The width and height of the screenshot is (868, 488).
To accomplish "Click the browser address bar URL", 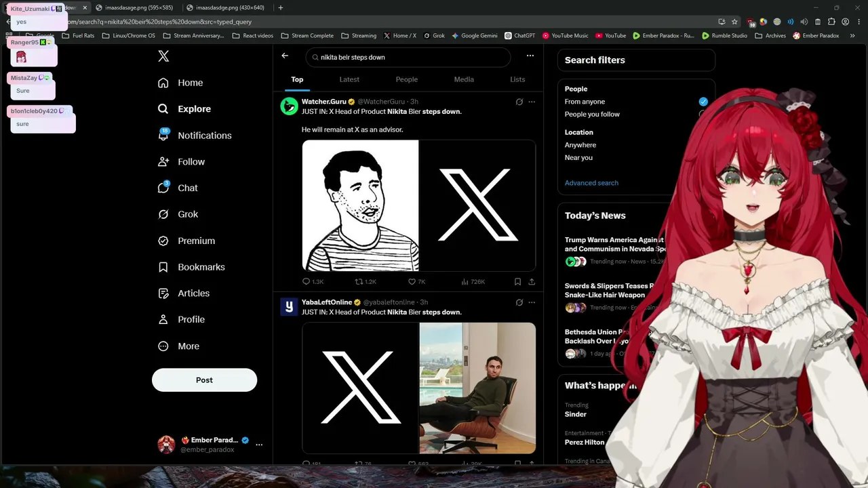I will (x=159, y=22).
